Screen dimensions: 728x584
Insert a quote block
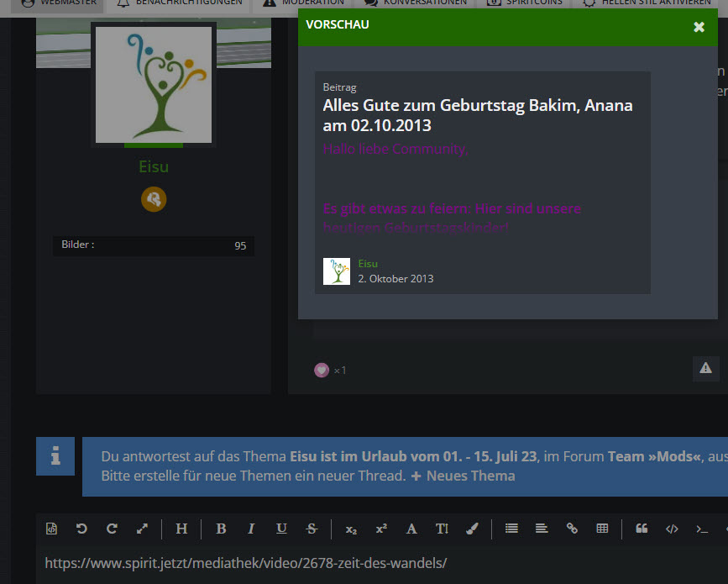click(642, 529)
